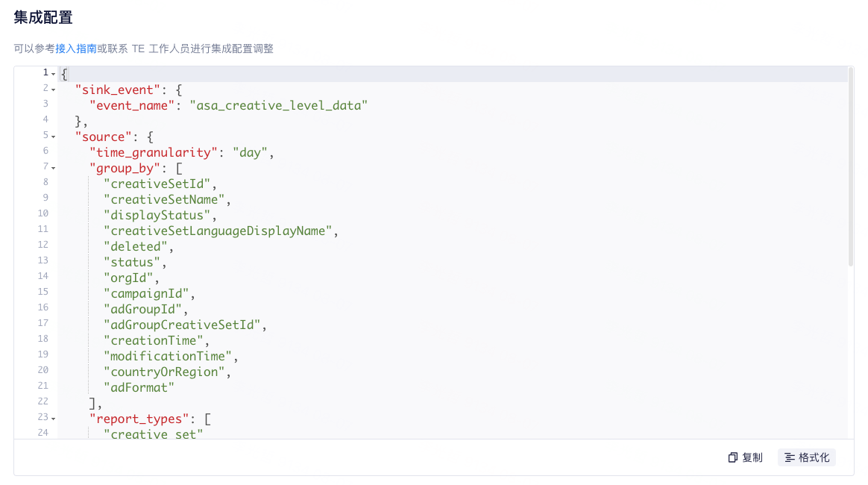This screenshot has height=485, width=868.
Task: Click the "modificationTime" entry
Action: [168, 356]
